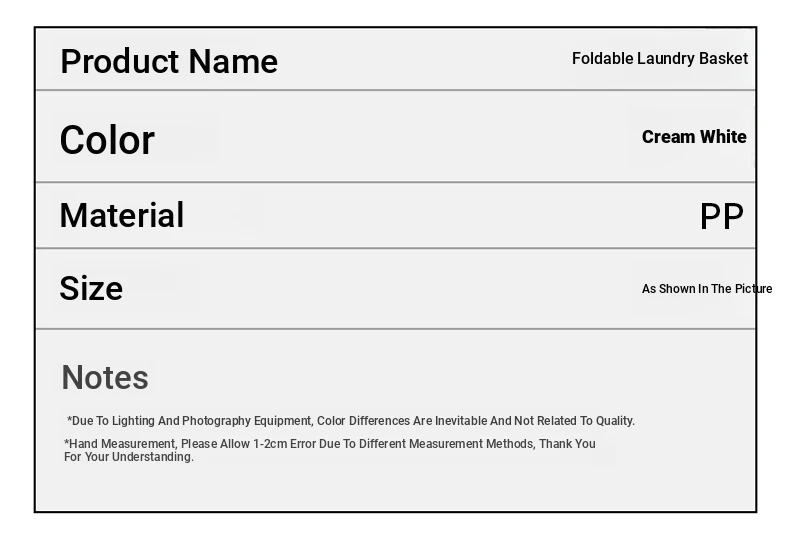Image resolution: width=790 pixels, height=551 pixels.
Task: Click the Hand Measurement note line
Action: [329, 444]
